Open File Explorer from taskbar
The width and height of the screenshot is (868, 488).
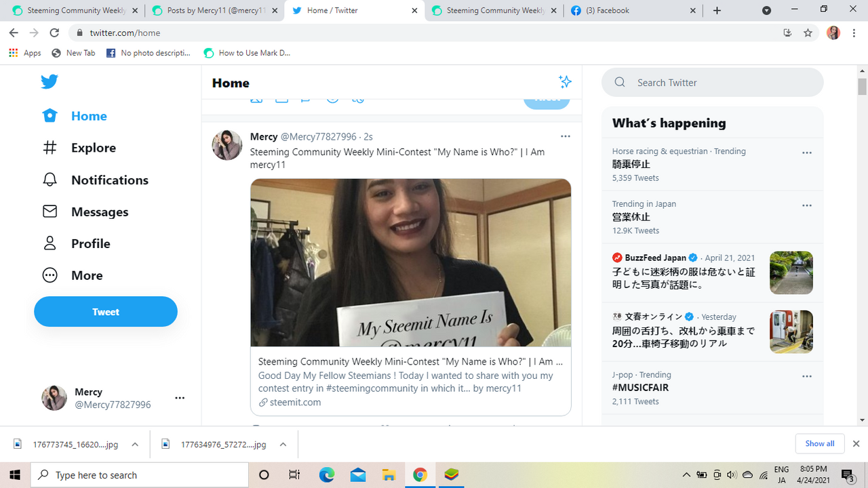click(x=389, y=475)
